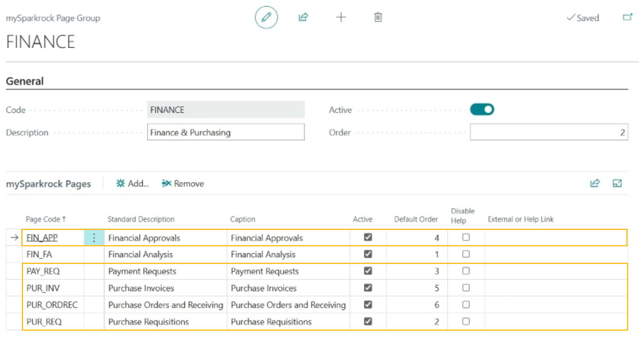
Task: Uncheck Active checkbox for PUR_REQ row
Action: pyautogui.click(x=368, y=322)
